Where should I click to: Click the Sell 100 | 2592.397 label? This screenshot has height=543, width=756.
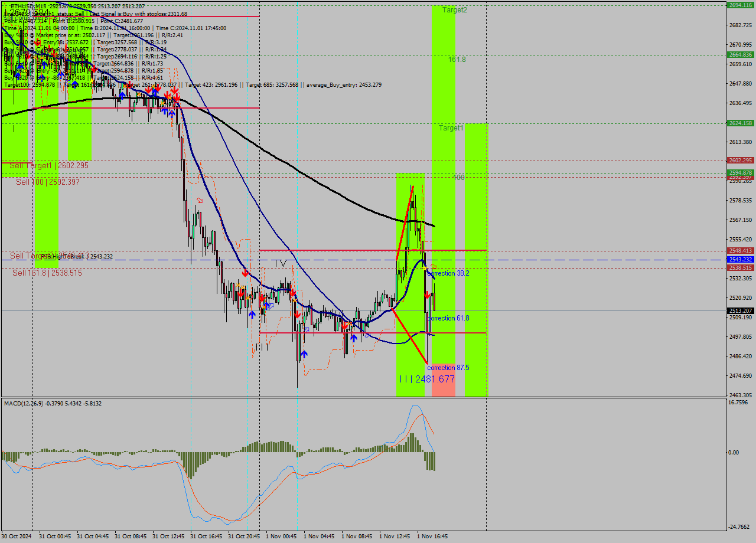[x=48, y=182]
